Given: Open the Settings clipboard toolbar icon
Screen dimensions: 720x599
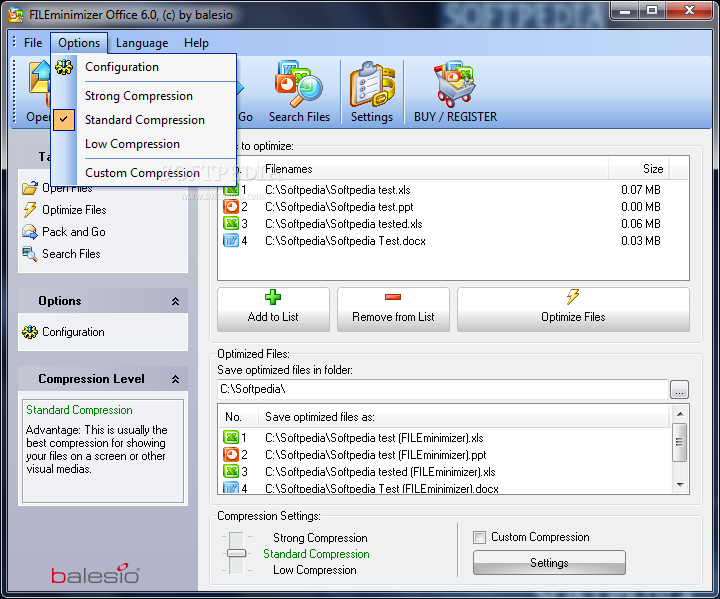Looking at the screenshot, I should pos(372,84).
